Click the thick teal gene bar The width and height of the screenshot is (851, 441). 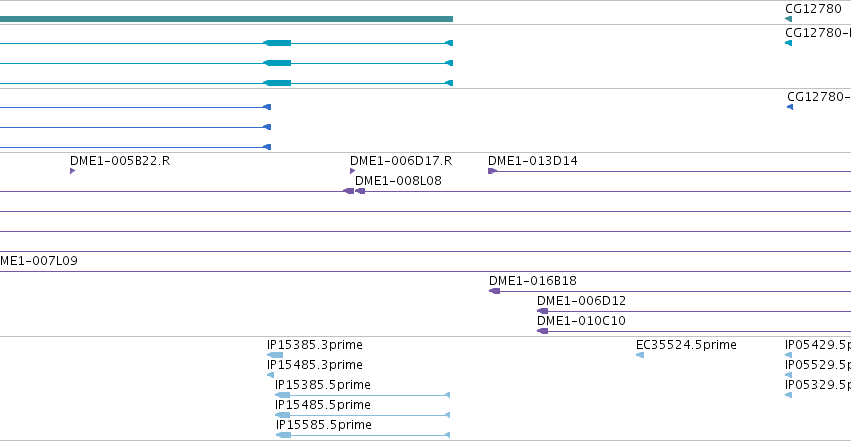coord(226,20)
